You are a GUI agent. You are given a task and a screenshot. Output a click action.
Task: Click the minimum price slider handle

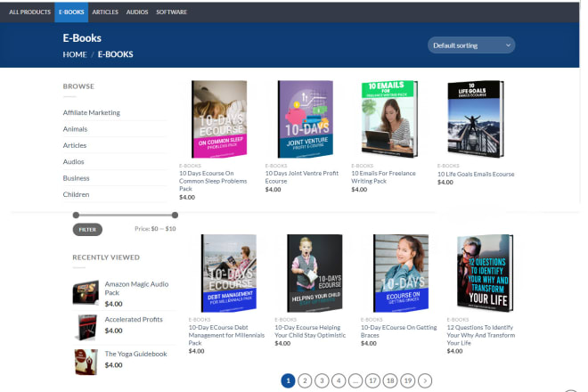76,215
